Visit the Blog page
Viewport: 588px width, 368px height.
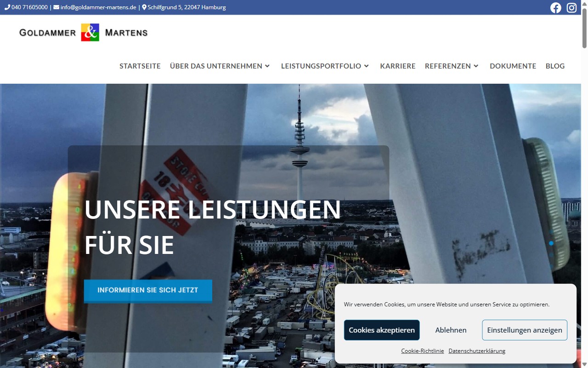[555, 66]
